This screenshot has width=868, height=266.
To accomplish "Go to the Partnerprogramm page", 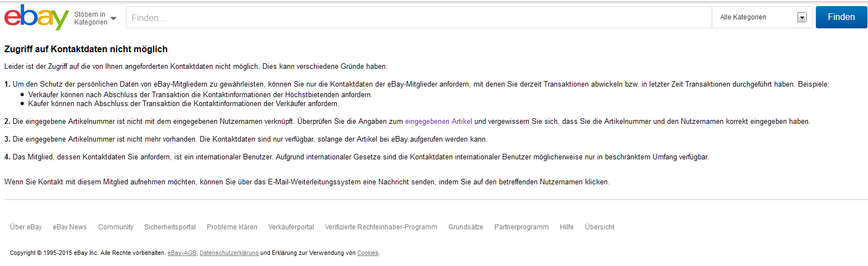I will [x=521, y=227].
